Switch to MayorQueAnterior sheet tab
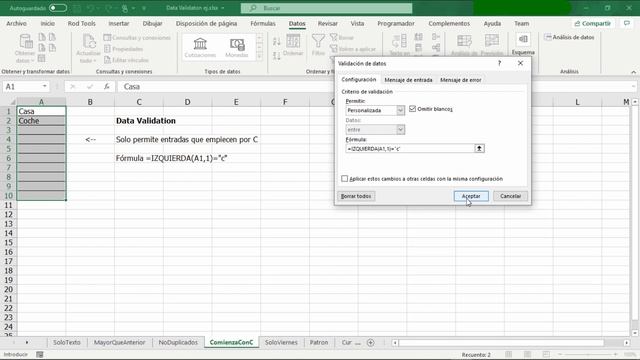Screen dimensions: 640x360 click(x=119, y=342)
